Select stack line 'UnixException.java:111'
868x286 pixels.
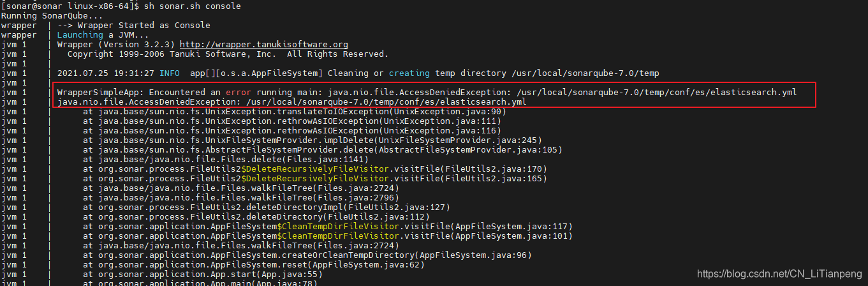point(292,121)
